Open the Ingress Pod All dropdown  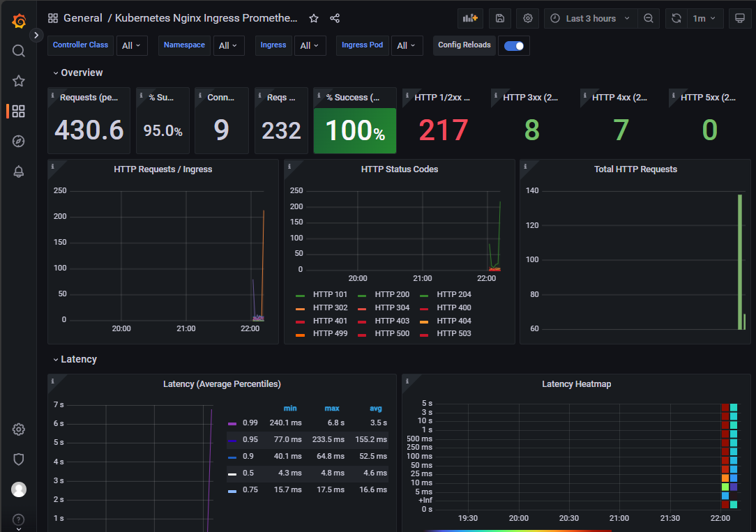click(x=407, y=46)
